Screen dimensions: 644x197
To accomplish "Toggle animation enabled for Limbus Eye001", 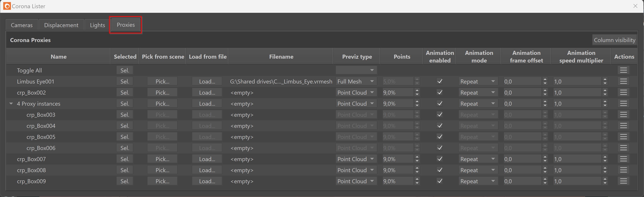I will [439, 81].
